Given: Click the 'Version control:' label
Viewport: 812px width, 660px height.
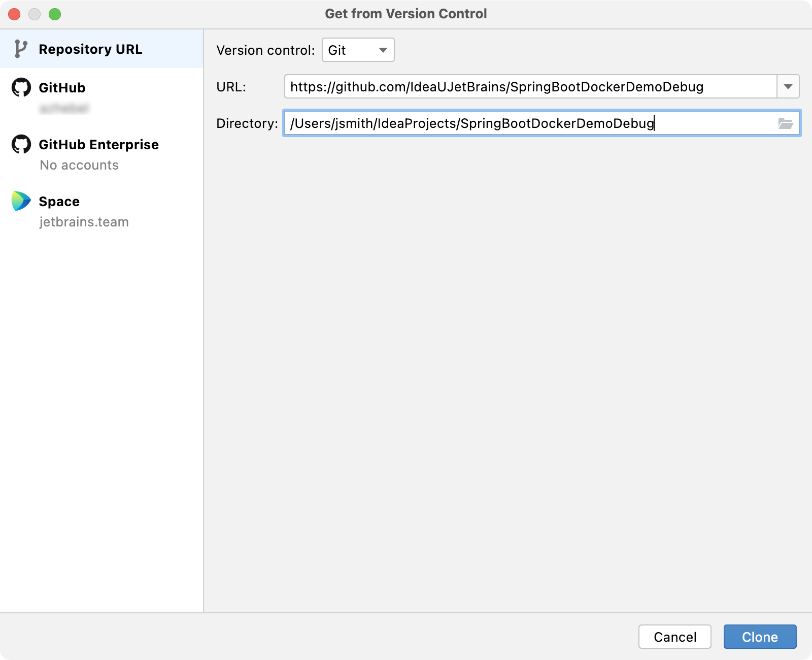Looking at the screenshot, I should tap(265, 50).
